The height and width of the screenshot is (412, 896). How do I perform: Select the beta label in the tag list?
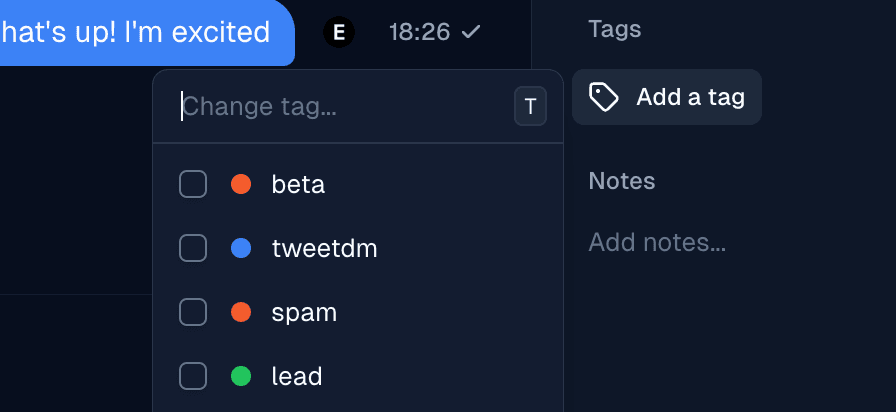click(298, 185)
